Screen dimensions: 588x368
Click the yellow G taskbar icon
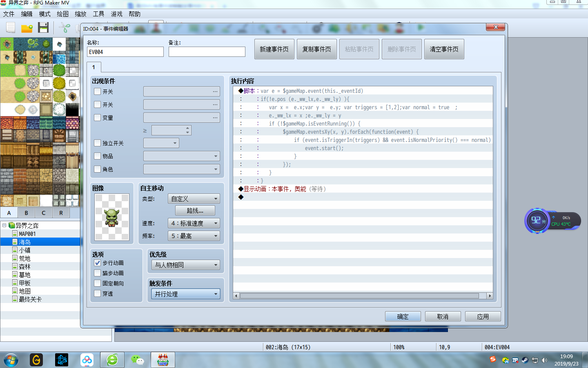(36, 360)
